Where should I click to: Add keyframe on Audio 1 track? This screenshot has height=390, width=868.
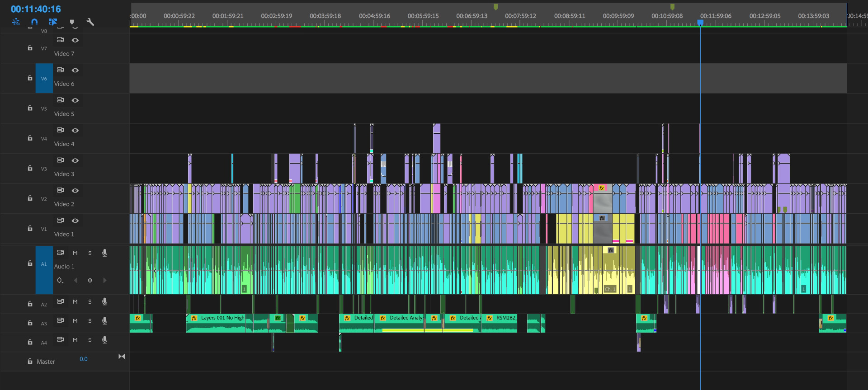pyautogui.click(x=90, y=280)
